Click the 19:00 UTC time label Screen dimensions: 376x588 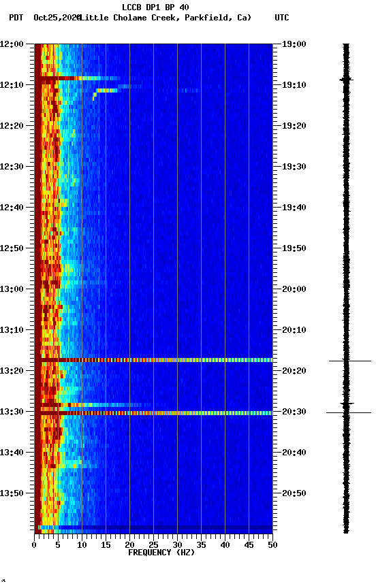pyautogui.click(x=294, y=44)
